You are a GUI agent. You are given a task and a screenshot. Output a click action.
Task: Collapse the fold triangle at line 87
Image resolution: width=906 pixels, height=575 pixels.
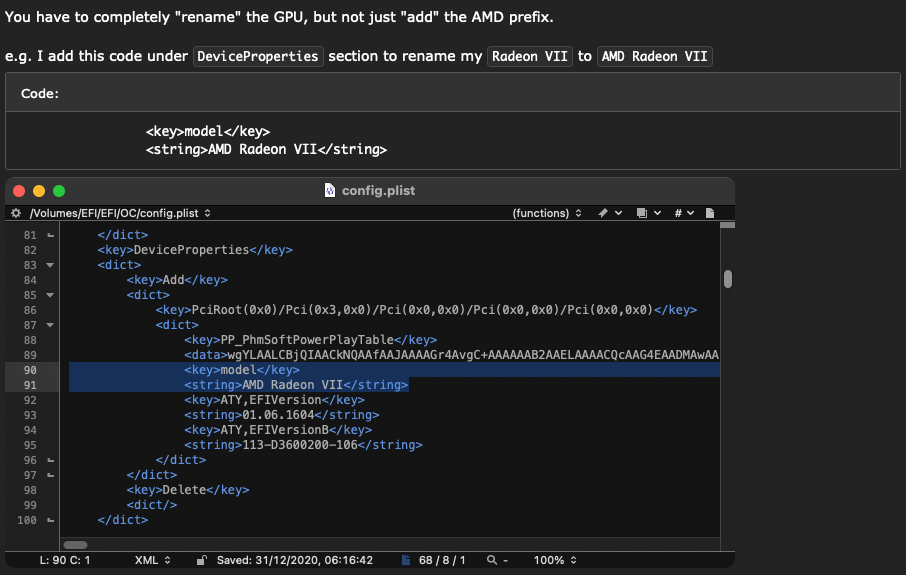(50, 325)
